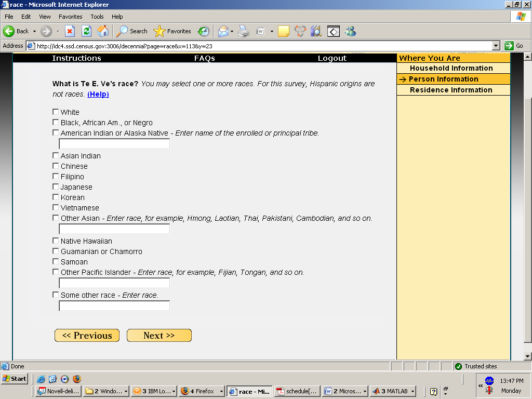Click the Back arrow icon

tap(9, 31)
